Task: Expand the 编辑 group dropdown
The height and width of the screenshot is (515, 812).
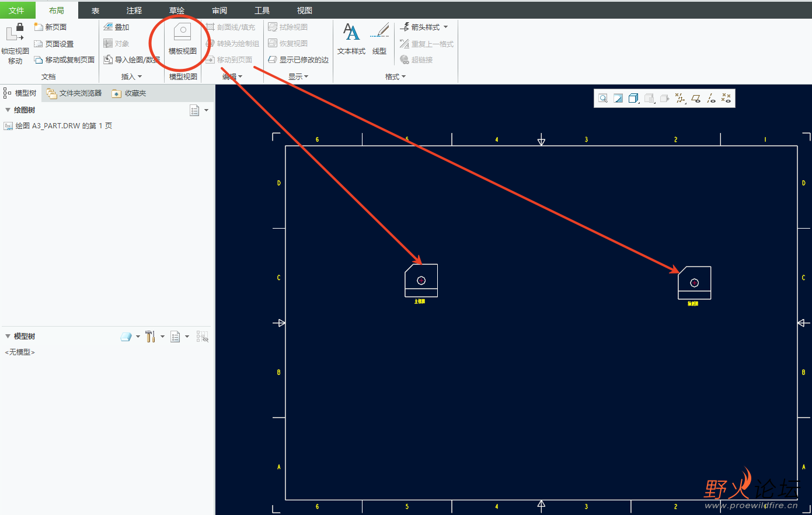Action: (x=232, y=76)
